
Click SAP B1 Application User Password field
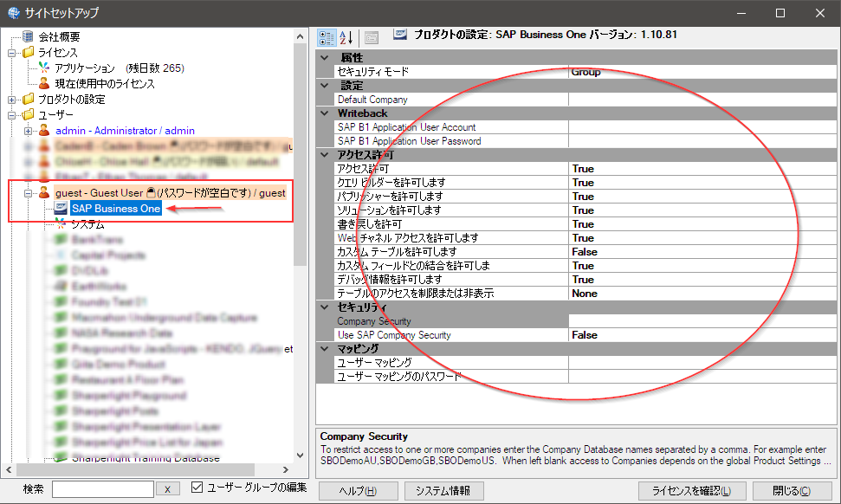[702, 141]
